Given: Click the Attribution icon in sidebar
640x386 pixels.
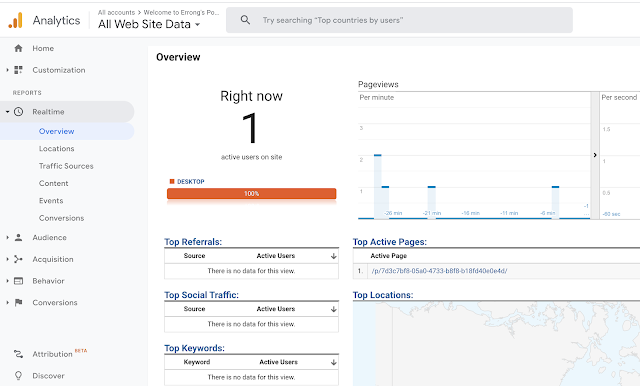Looking at the screenshot, I should 18,354.
